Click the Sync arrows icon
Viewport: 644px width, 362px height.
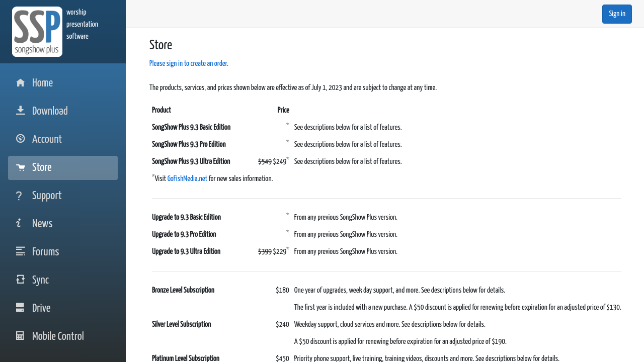coord(20,280)
